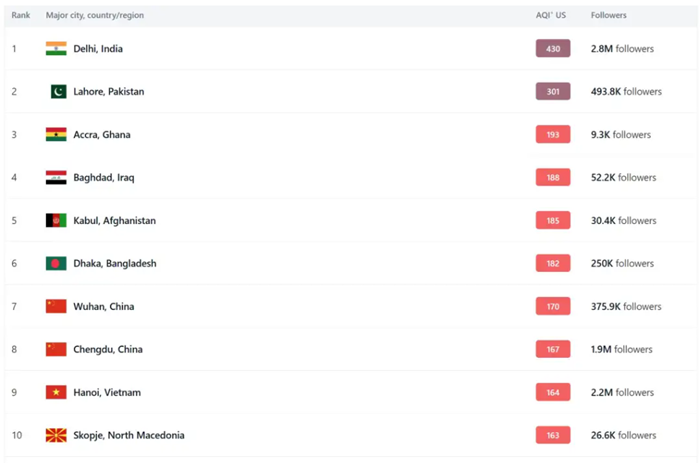Click the India flag icon
The height and width of the screenshot is (463, 700).
[56, 49]
